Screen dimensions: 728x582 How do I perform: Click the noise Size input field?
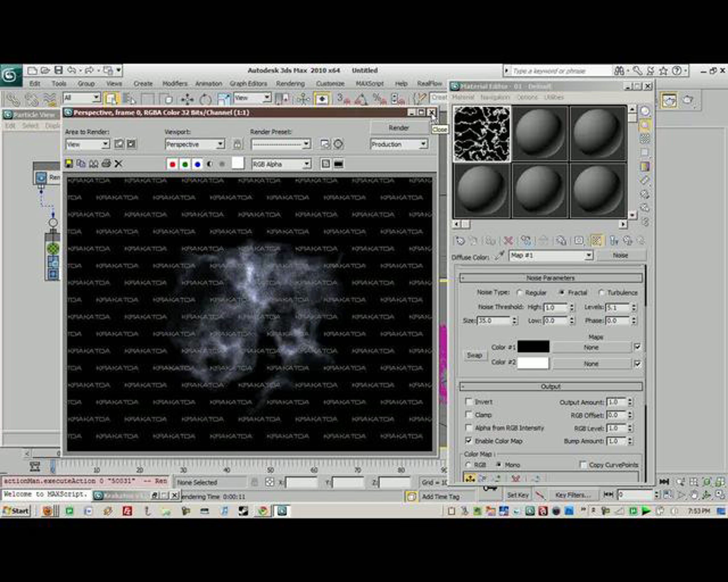click(x=493, y=320)
